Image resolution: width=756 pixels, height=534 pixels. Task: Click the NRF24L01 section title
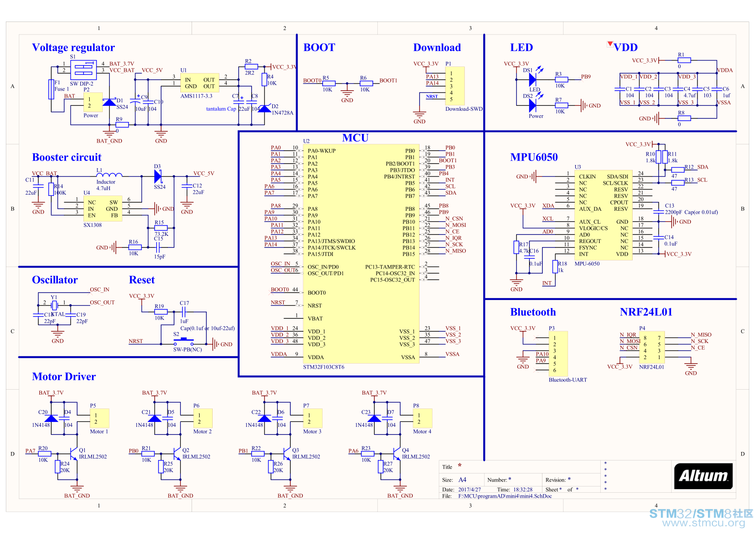point(646,312)
